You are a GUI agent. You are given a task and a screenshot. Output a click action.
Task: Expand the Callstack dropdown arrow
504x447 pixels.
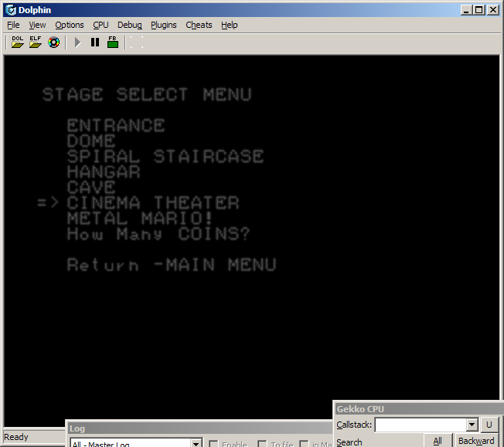[472, 425]
